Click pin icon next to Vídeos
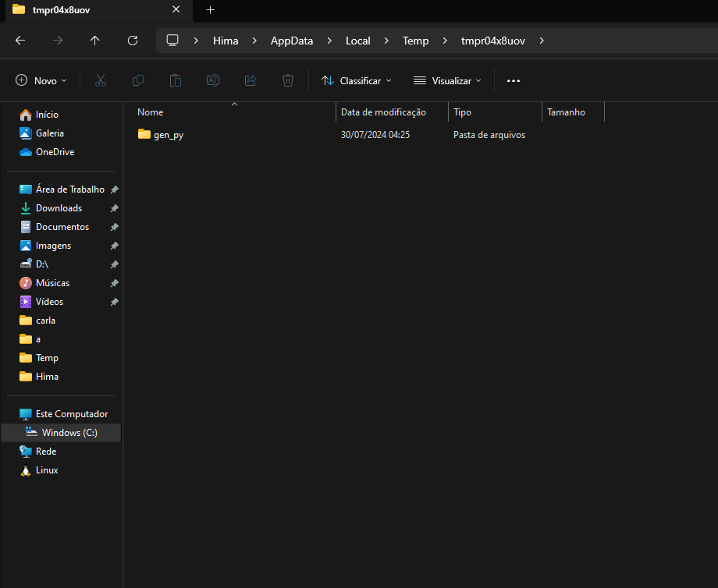 115,302
